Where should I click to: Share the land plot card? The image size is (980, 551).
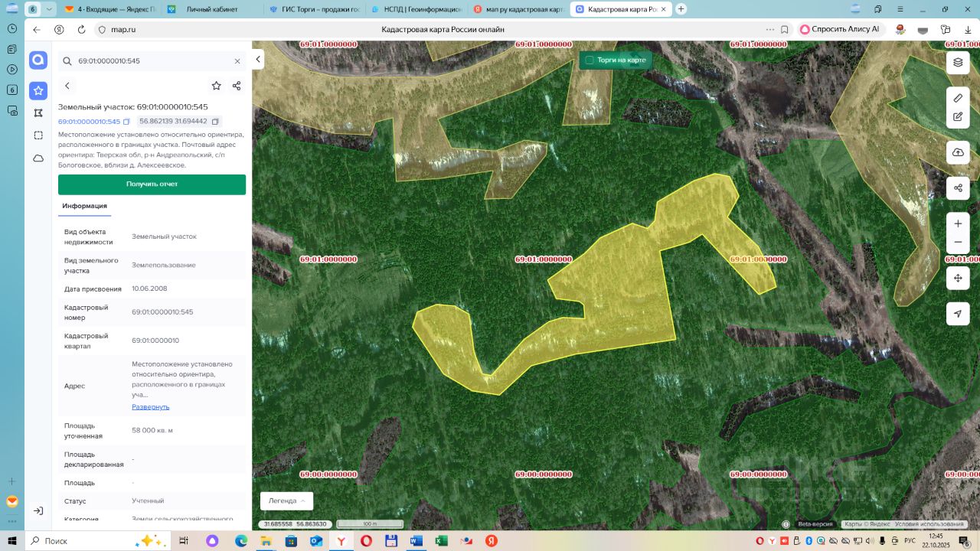(237, 86)
